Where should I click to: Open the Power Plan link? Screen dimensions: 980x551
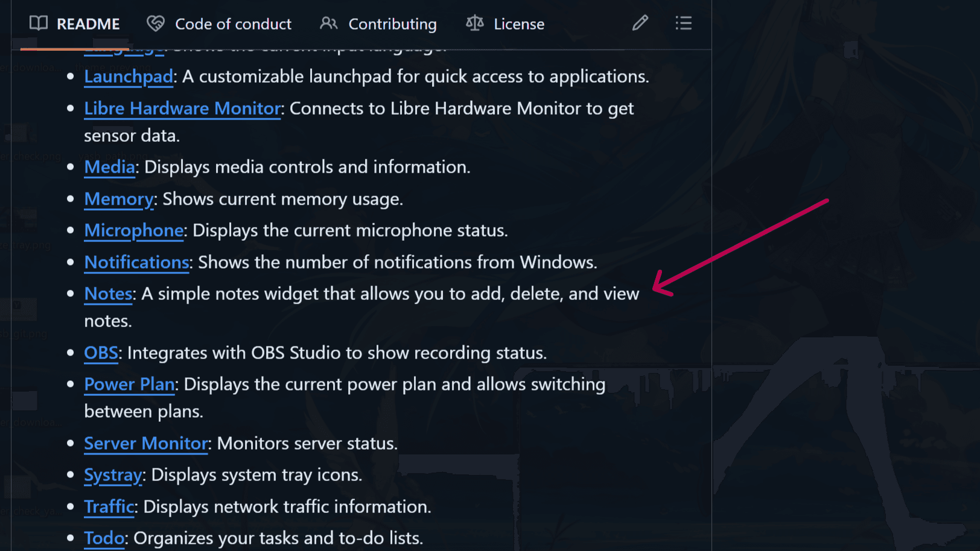129,384
